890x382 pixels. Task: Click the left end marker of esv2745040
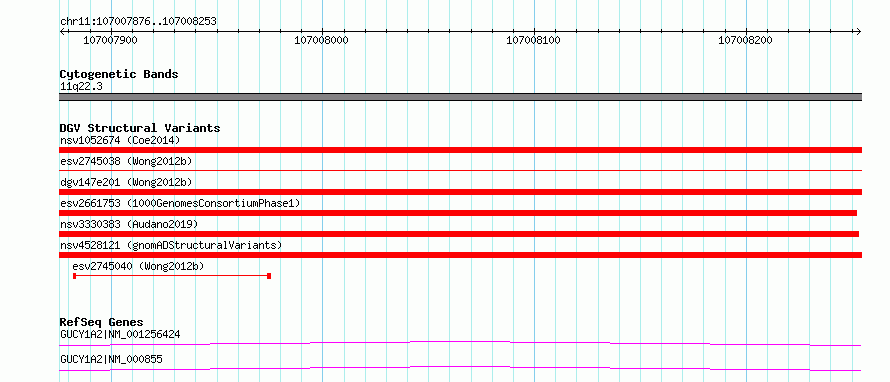tap(74, 276)
